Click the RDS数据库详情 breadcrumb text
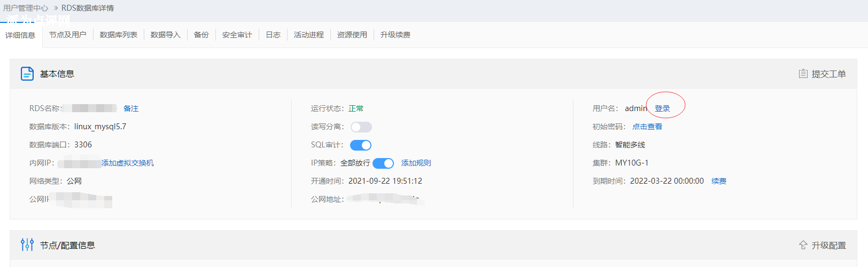Screen dimensions: 868x267 pos(88,8)
